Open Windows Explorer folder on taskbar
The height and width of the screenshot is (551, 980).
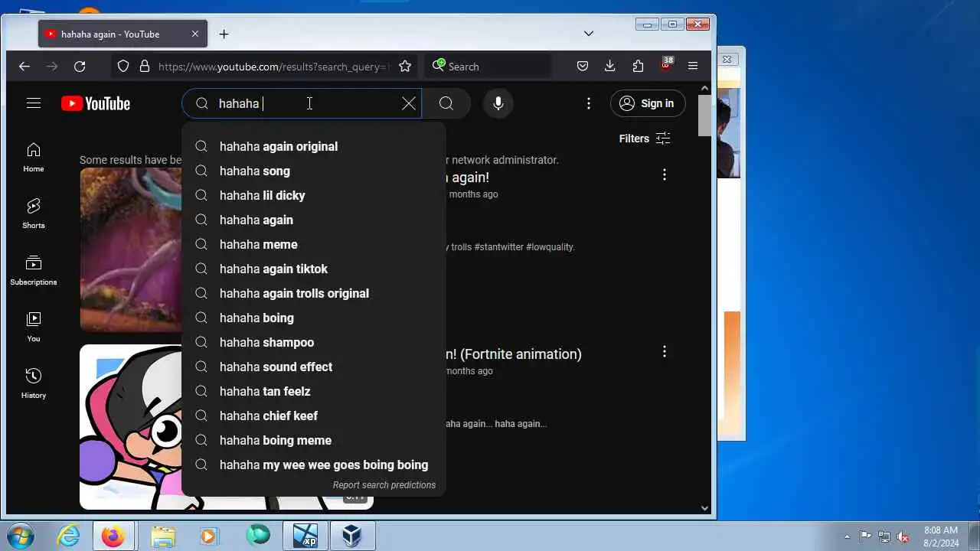pos(162,536)
